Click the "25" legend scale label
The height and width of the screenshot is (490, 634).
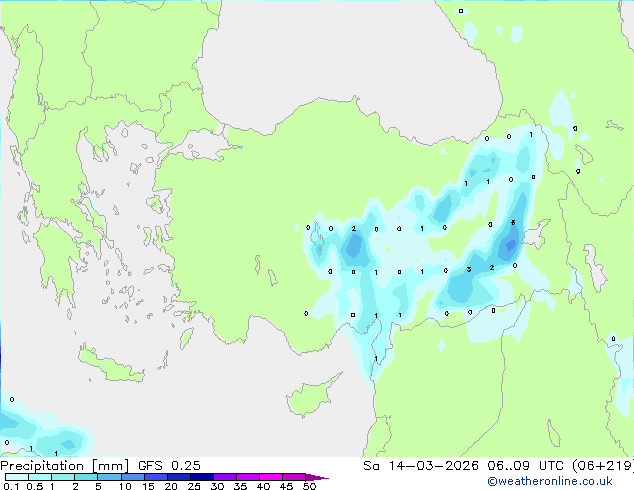(194, 486)
